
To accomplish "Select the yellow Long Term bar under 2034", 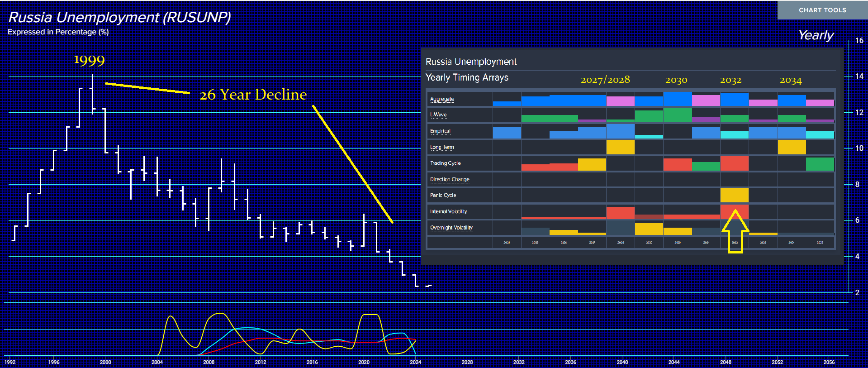I will click(x=791, y=147).
